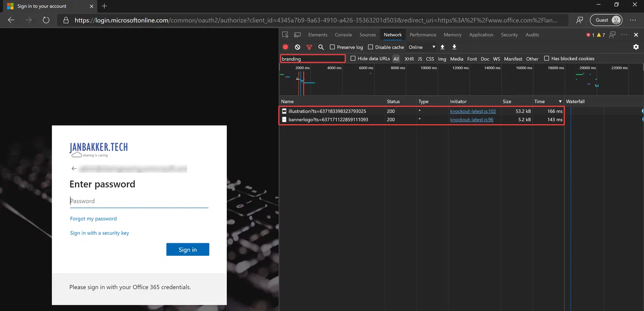This screenshot has width=644, height=311.
Task: Select the illustration?ts= request name
Action: coord(327,111)
